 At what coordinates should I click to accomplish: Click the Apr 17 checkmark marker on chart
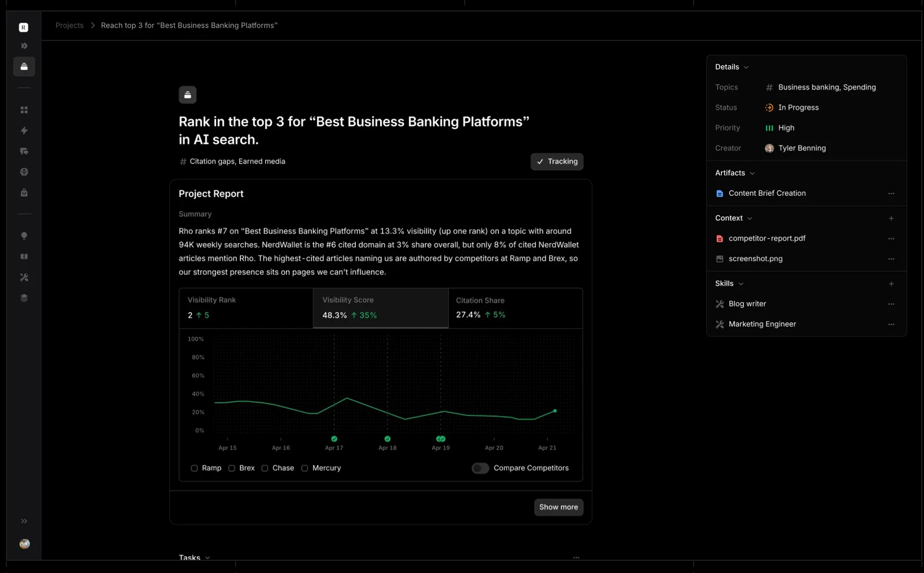[x=334, y=439]
